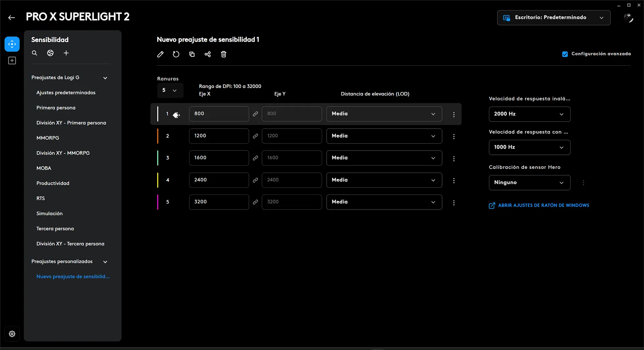Select the standalone Tercera persona preset
Screen dimensions: 644x350
(55, 229)
